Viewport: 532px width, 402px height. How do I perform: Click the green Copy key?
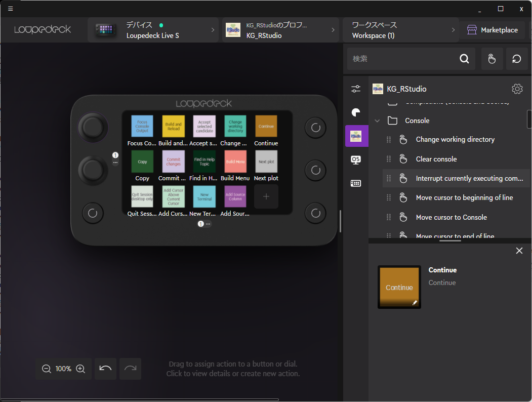tap(142, 162)
